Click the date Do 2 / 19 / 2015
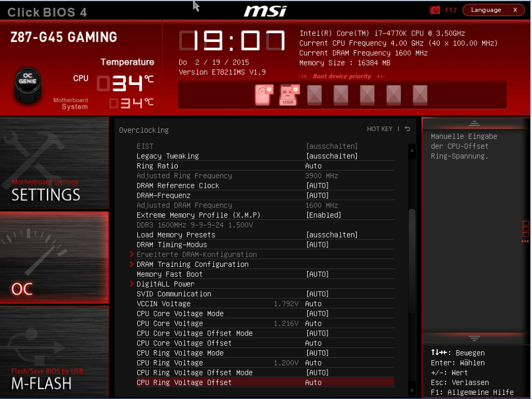This screenshot has width=532, height=399. (214, 62)
